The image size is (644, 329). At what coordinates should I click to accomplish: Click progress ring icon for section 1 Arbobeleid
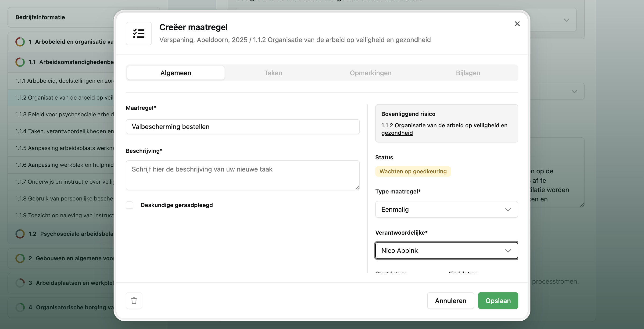[20, 42]
